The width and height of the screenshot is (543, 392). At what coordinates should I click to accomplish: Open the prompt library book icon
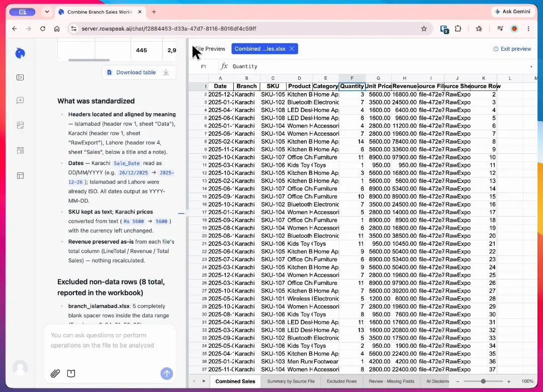click(71, 373)
